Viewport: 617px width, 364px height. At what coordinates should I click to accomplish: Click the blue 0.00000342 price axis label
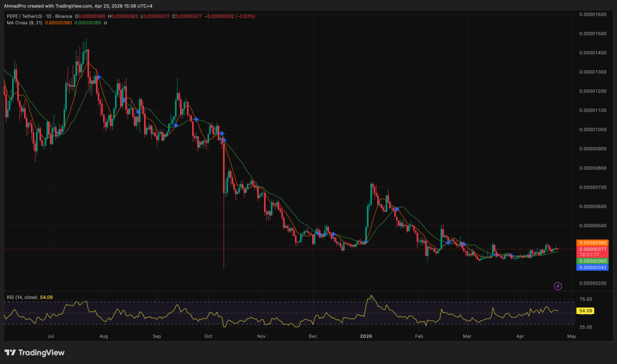click(591, 266)
